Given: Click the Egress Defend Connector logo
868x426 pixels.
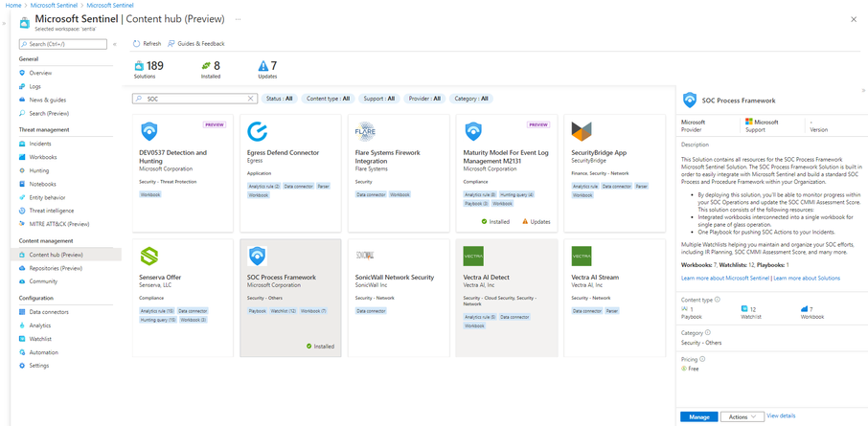Looking at the screenshot, I should pos(258,132).
